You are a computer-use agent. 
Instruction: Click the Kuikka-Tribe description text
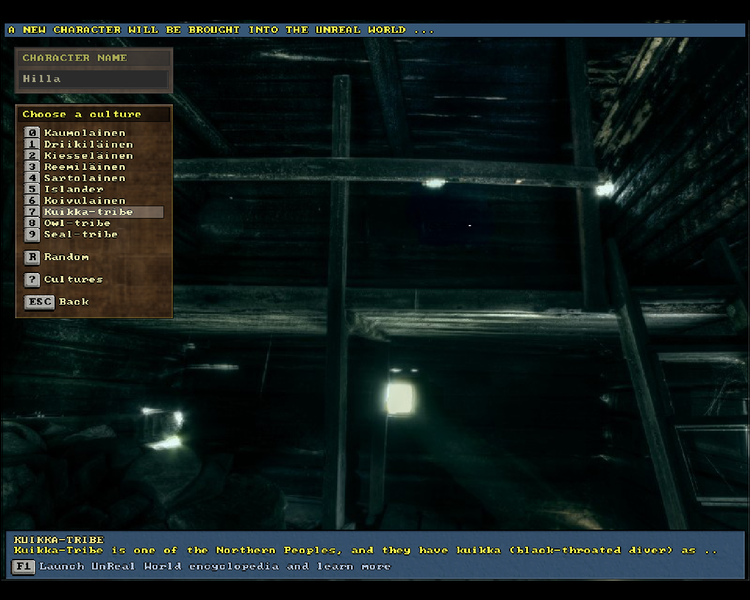pyautogui.click(x=365, y=550)
